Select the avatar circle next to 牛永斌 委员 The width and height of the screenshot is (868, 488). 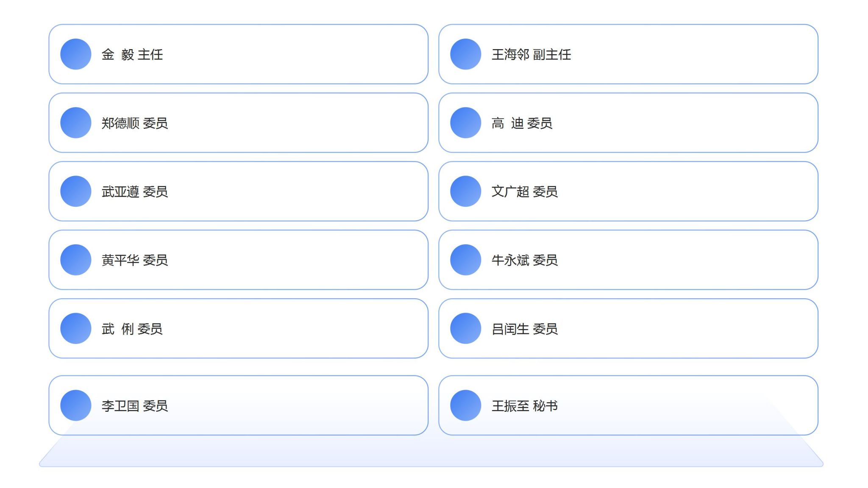click(466, 260)
